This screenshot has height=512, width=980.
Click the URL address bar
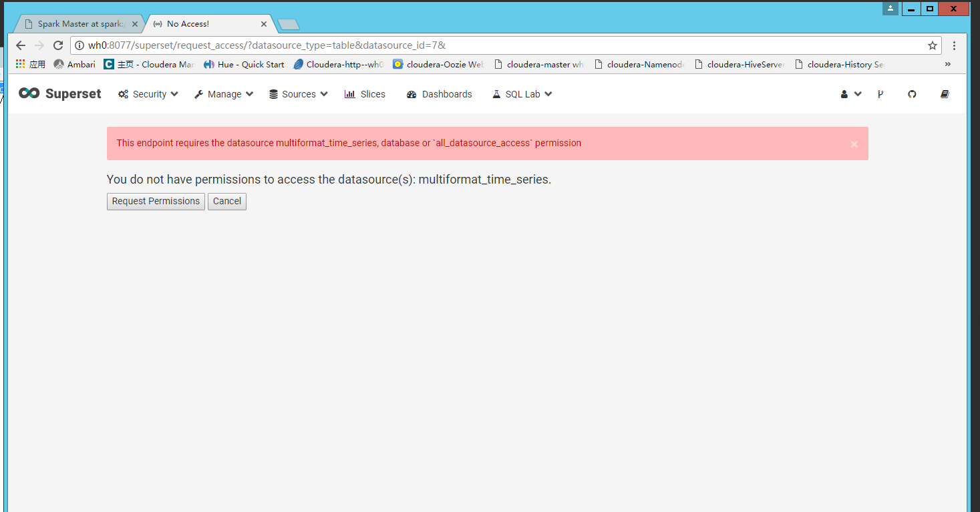[506, 45]
